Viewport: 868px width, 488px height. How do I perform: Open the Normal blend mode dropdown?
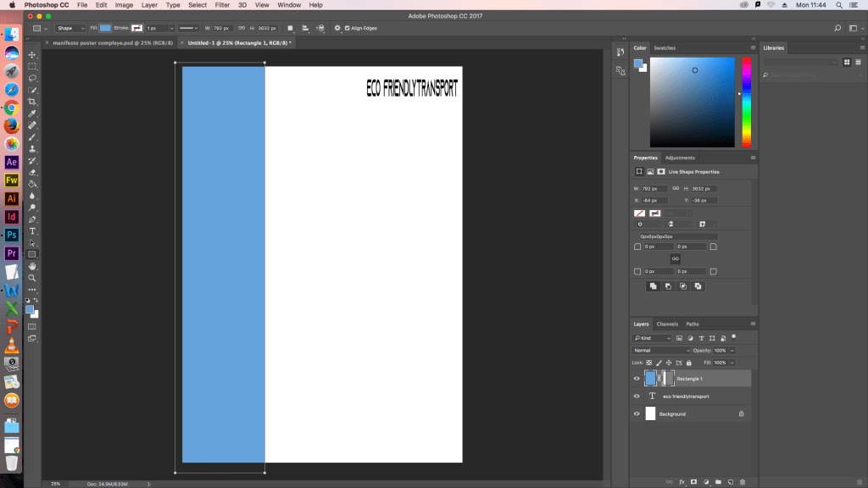(x=662, y=350)
